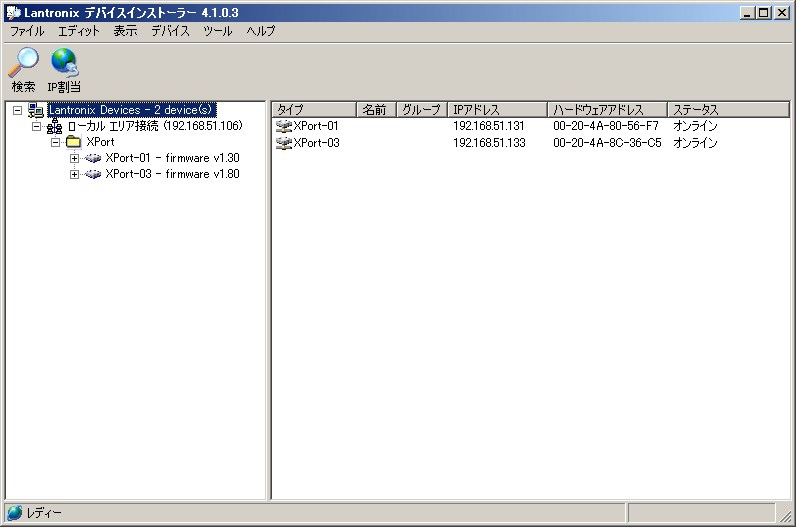Image resolution: width=796 pixels, height=527 pixels.
Task: Select Lantronix Devices - 2 device(s) tree item
Action: tap(131, 110)
